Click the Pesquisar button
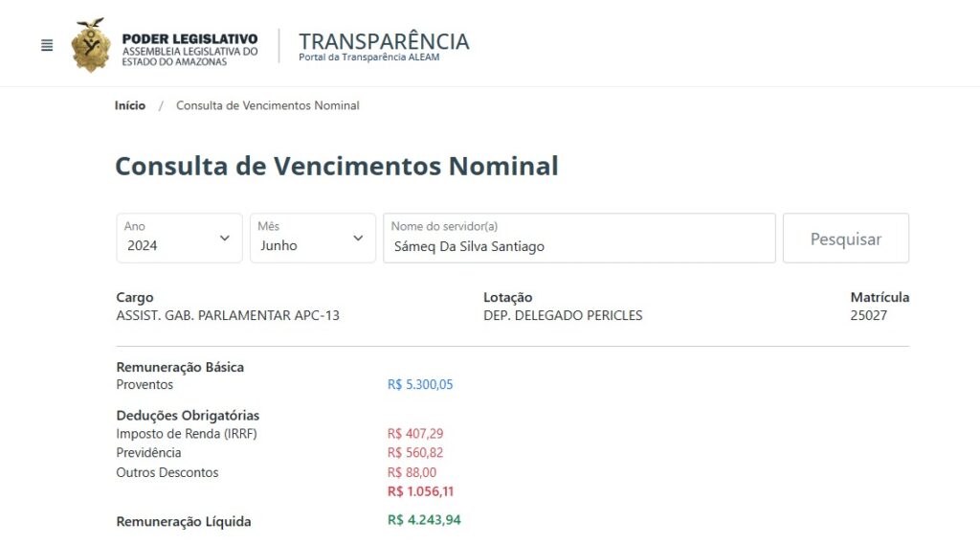 click(x=846, y=239)
